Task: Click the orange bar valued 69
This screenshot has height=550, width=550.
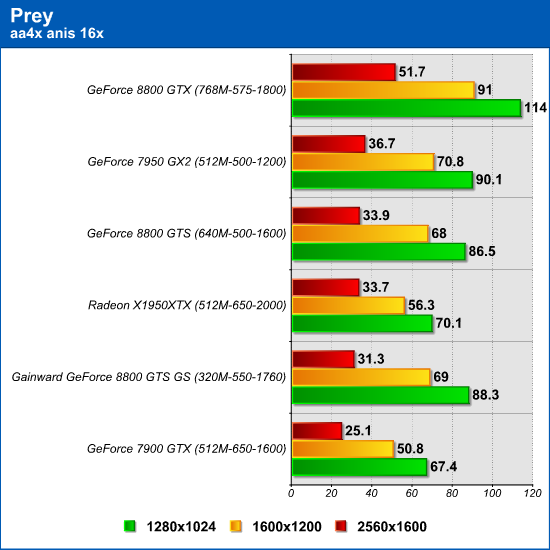Action: [361, 377]
